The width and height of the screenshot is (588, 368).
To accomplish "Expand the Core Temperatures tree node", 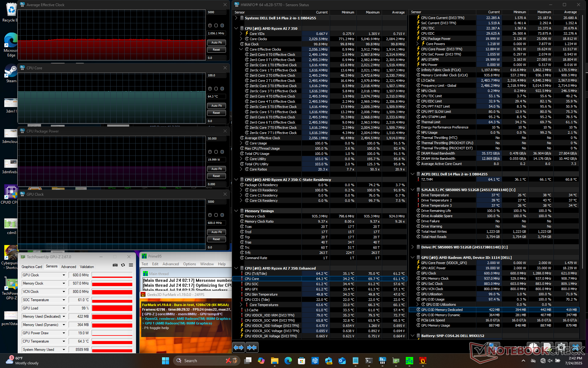I will click(241, 305).
